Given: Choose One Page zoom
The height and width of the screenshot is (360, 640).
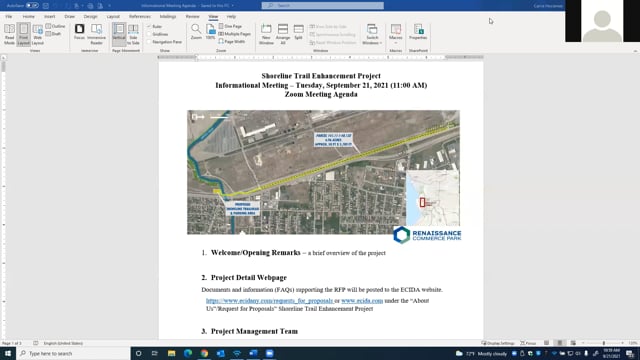Looking at the screenshot, I should click(230, 26).
